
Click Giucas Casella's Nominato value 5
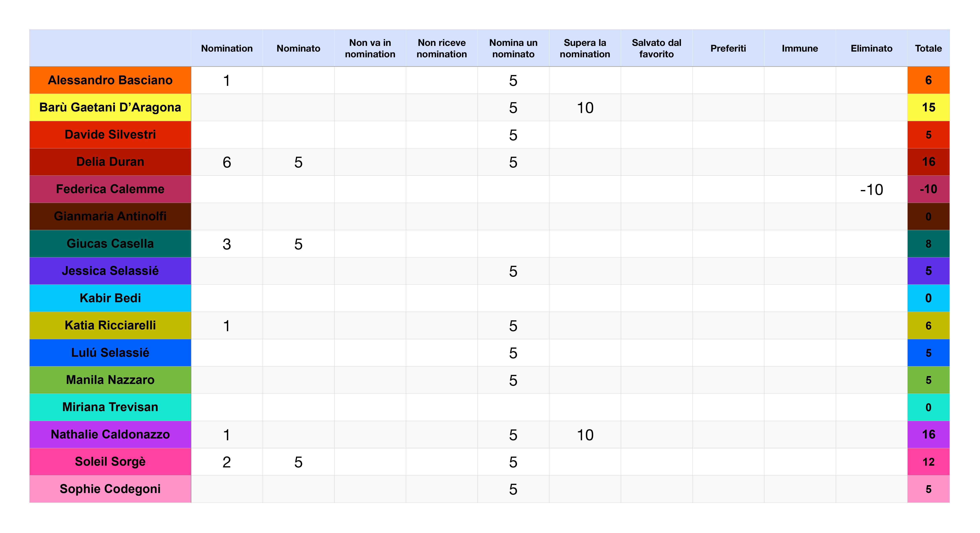click(x=298, y=244)
